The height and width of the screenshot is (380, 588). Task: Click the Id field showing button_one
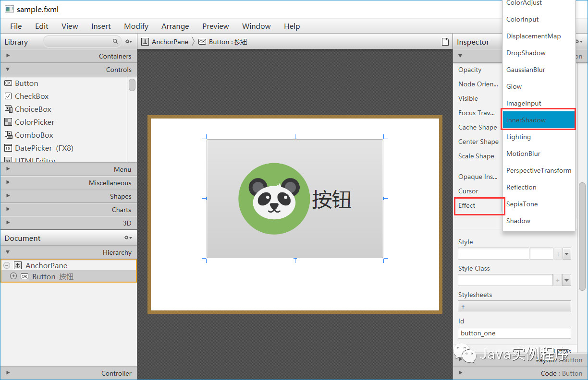point(514,332)
